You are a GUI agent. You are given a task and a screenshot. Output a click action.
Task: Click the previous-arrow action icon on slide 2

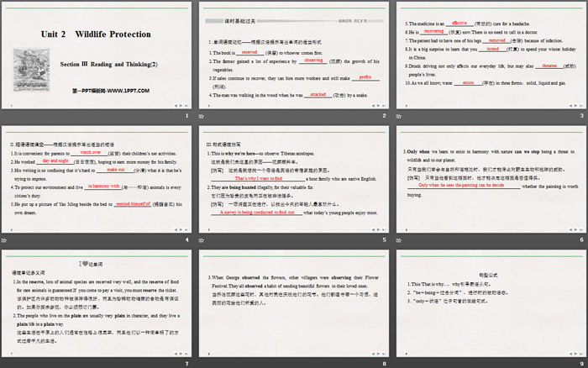(x=373, y=106)
